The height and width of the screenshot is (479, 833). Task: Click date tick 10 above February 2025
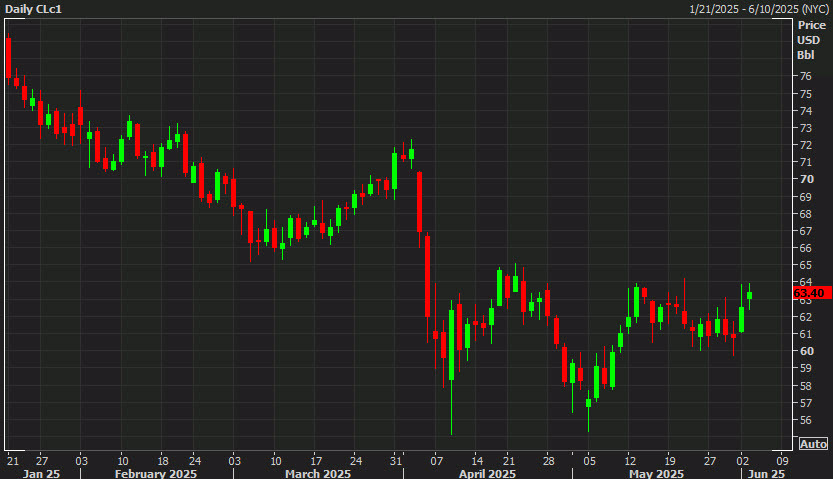[123, 461]
